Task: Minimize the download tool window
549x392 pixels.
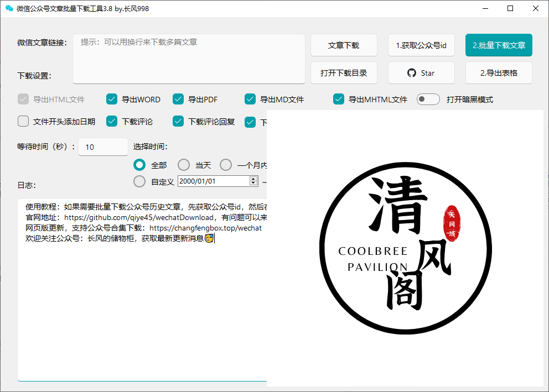Action: click(x=485, y=8)
